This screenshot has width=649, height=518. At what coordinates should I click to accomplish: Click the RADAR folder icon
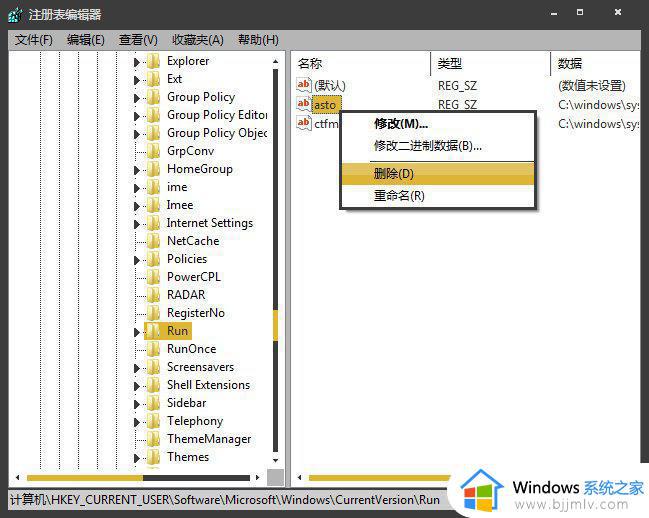pyautogui.click(x=154, y=295)
